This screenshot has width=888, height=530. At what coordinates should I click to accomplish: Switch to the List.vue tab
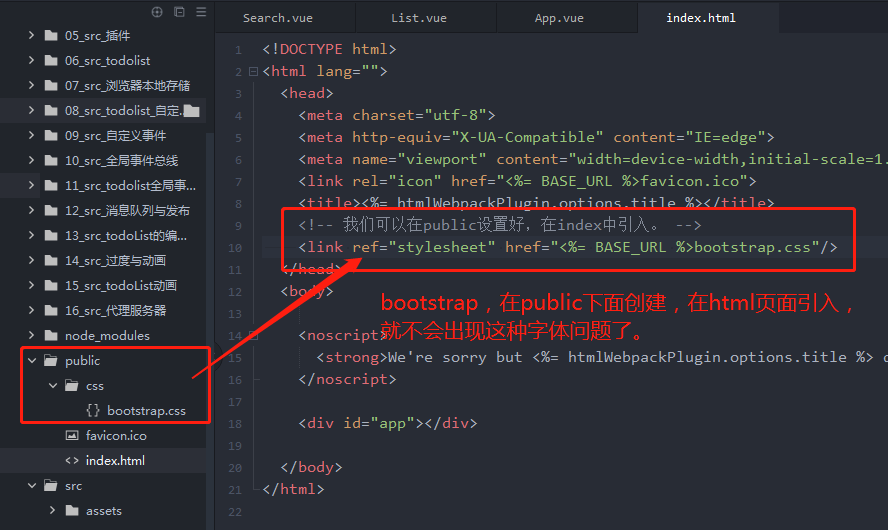(x=419, y=18)
